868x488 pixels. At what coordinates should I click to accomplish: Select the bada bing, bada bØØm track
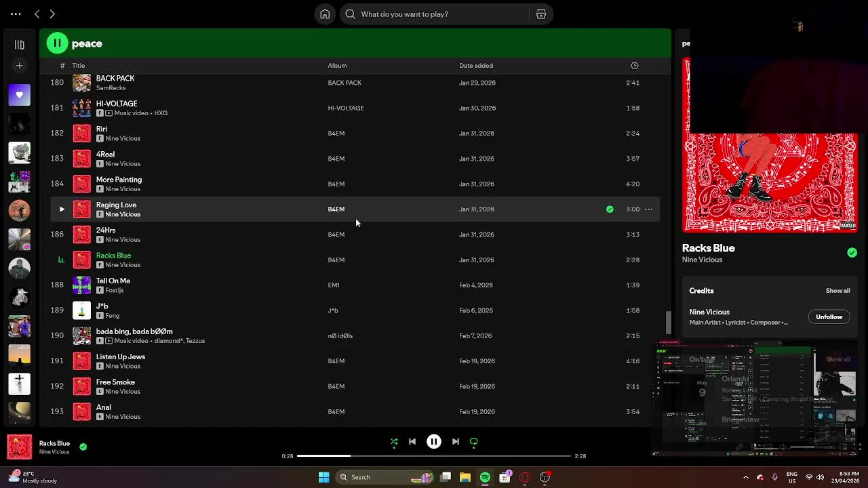(x=134, y=331)
